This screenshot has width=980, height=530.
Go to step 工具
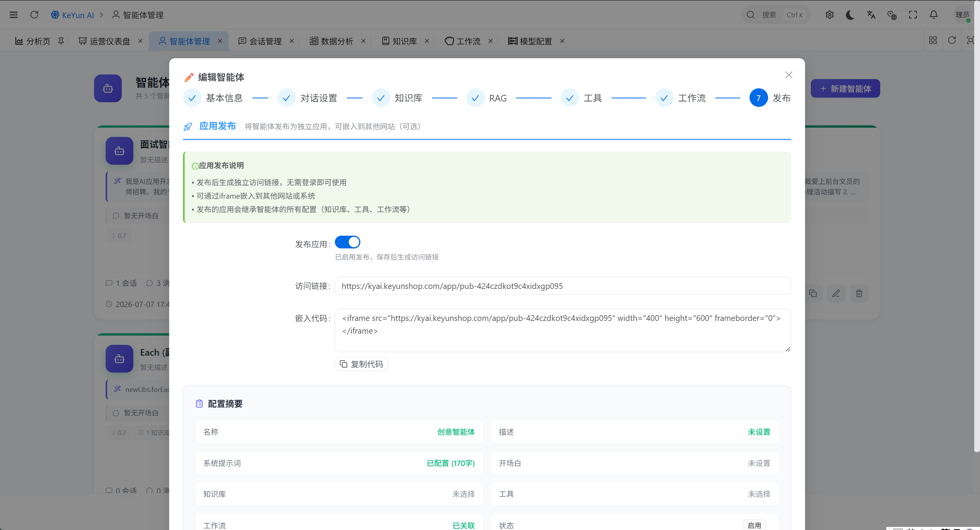coord(582,98)
